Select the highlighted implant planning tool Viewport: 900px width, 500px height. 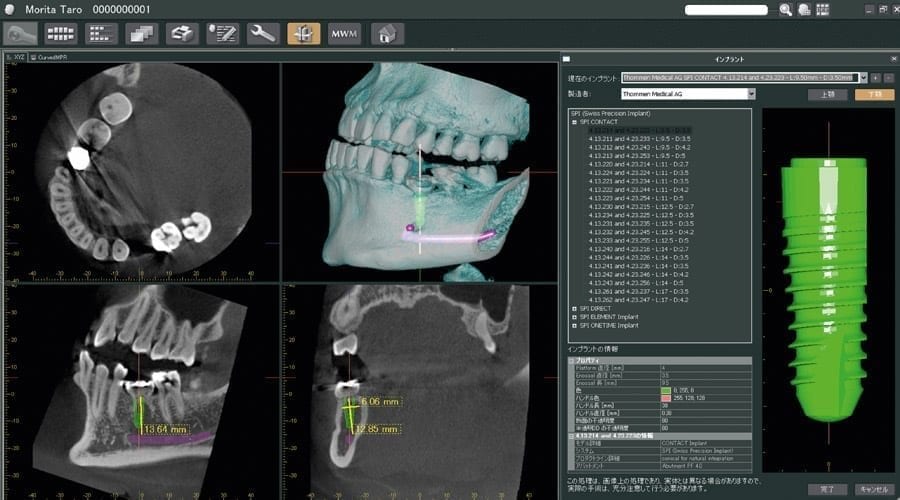pos(303,34)
